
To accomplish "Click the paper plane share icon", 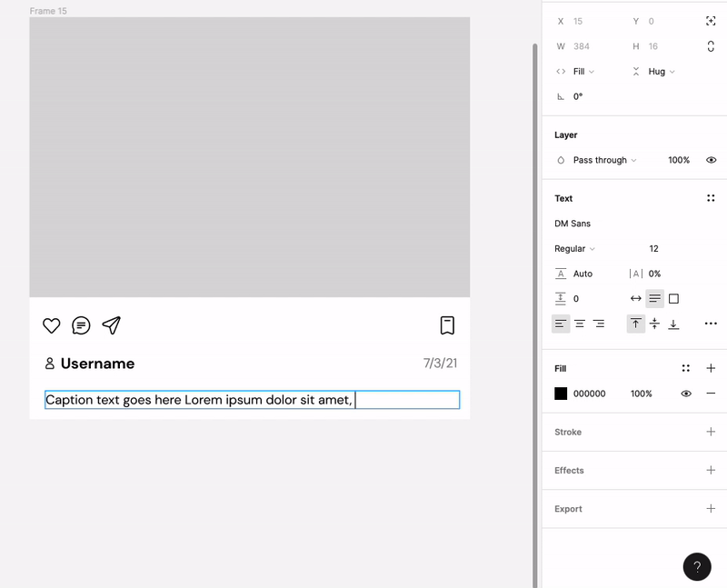I will click(x=111, y=325).
